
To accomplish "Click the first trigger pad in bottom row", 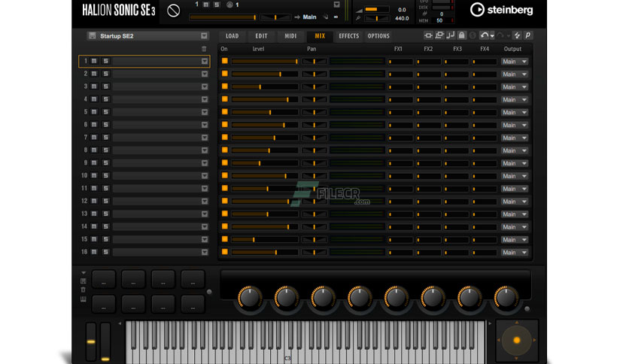I will pyautogui.click(x=104, y=305).
